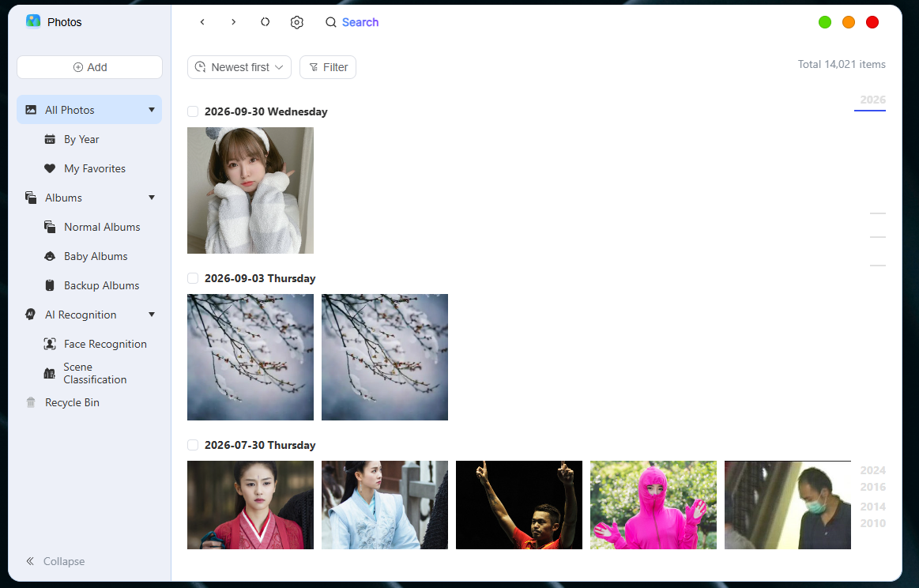Select all photos from 2026-09-30 Wednesday

click(192, 111)
